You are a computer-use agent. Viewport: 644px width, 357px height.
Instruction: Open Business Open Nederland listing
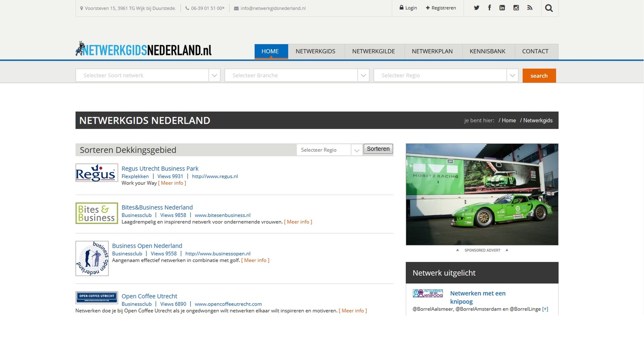point(147,246)
